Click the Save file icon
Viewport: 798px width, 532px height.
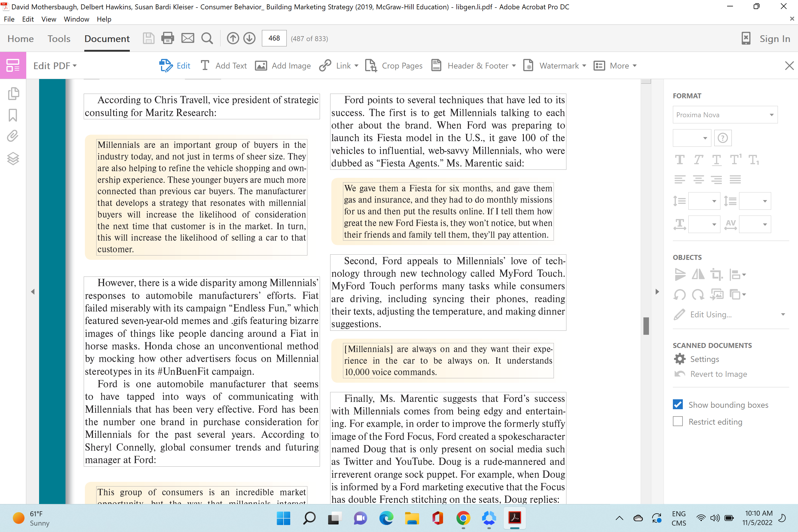(148, 38)
